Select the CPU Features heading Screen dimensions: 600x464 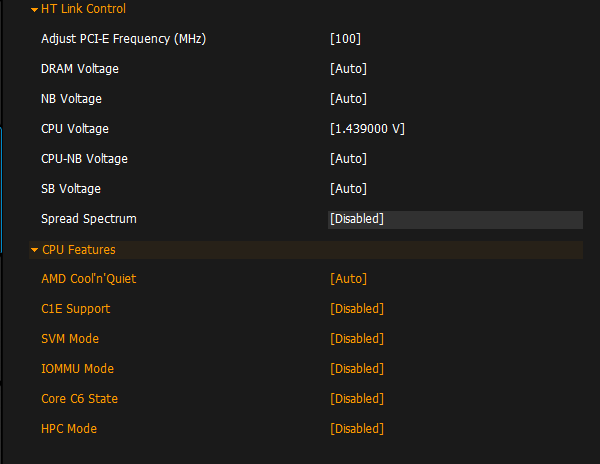(x=79, y=250)
